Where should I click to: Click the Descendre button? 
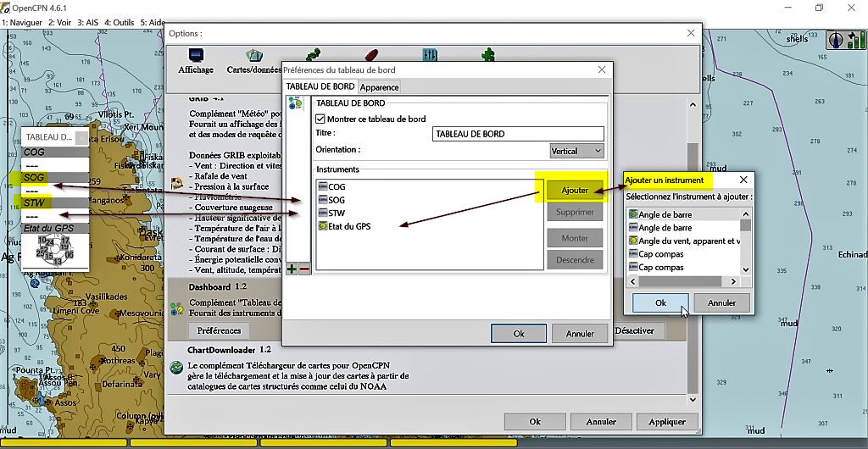click(575, 260)
